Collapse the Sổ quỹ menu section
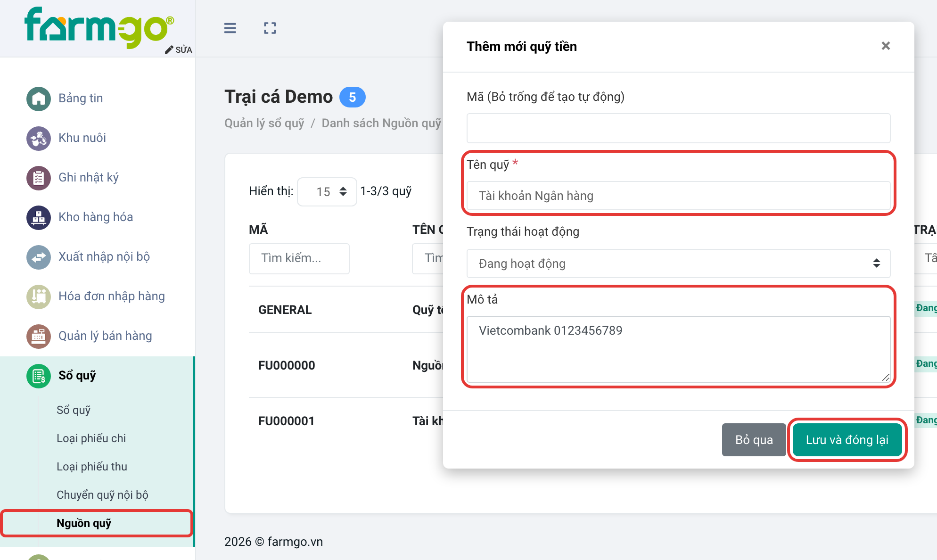937x560 pixels. [x=77, y=375]
